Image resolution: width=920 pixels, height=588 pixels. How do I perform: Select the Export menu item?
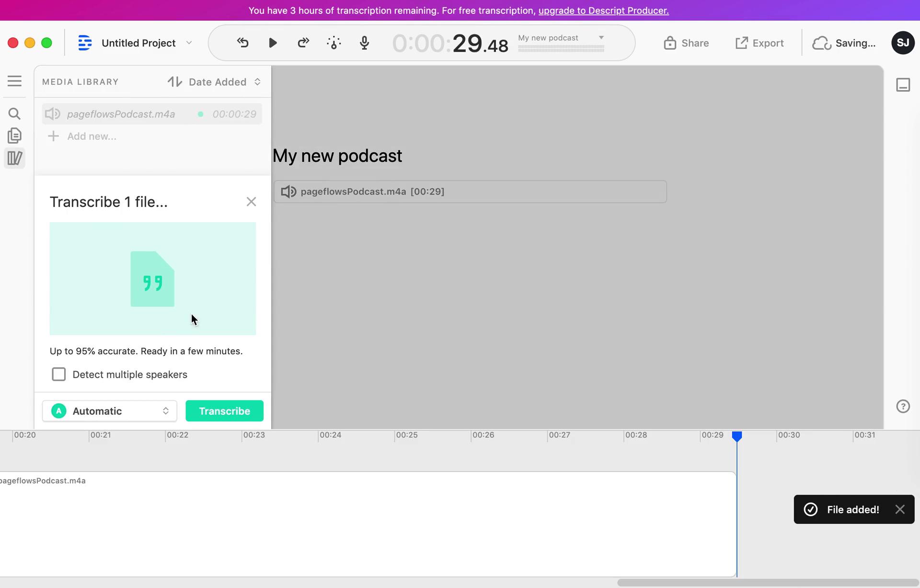[759, 43]
